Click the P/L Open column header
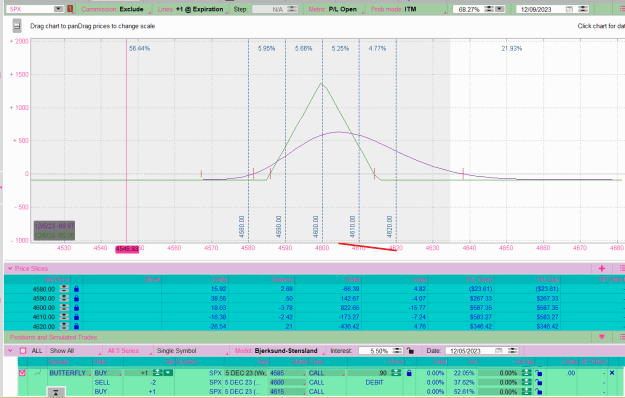 [480, 279]
